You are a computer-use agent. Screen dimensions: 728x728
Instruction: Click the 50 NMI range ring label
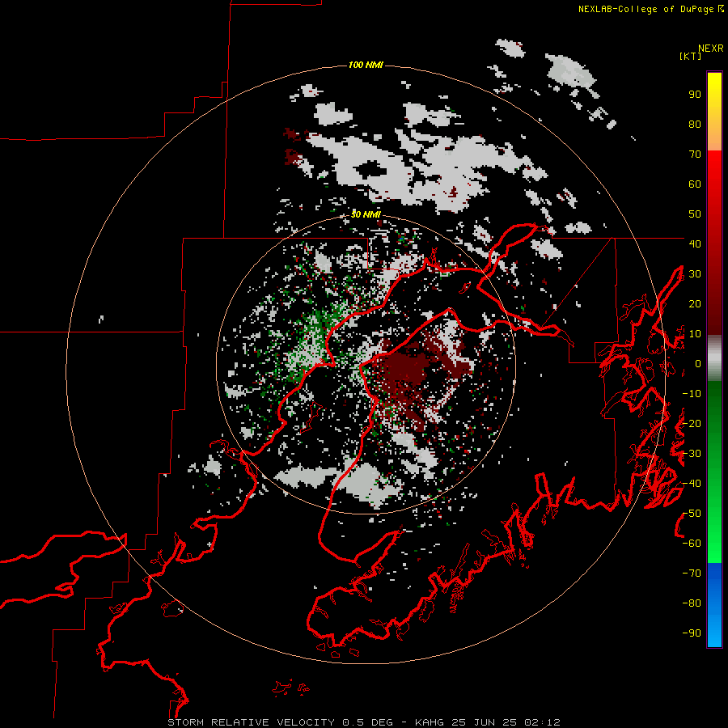coord(366,214)
